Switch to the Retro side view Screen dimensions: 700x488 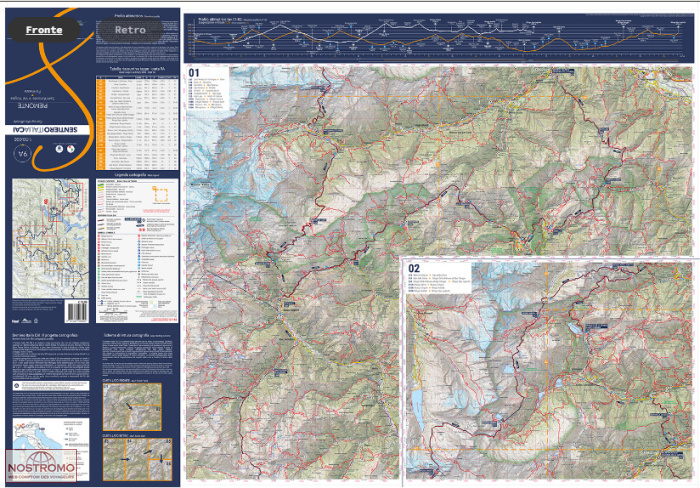[x=130, y=30]
